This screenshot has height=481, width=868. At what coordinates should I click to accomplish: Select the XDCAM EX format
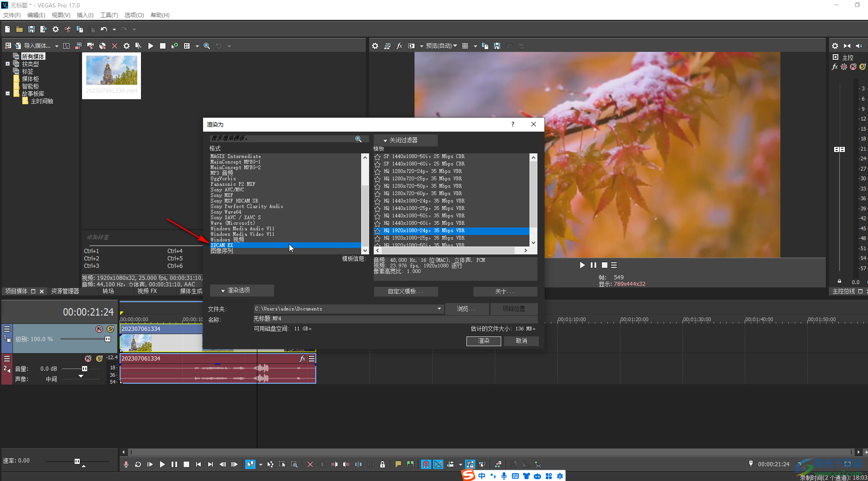[x=285, y=245]
